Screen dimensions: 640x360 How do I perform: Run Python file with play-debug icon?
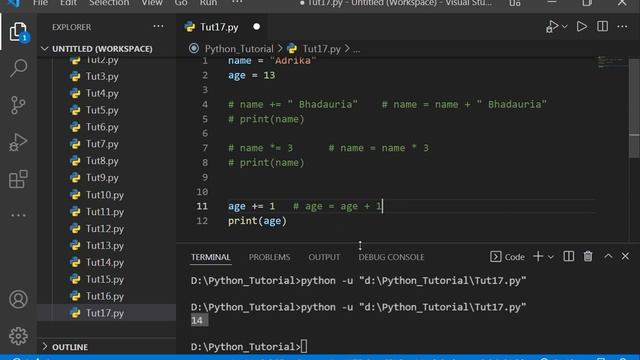[552, 27]
